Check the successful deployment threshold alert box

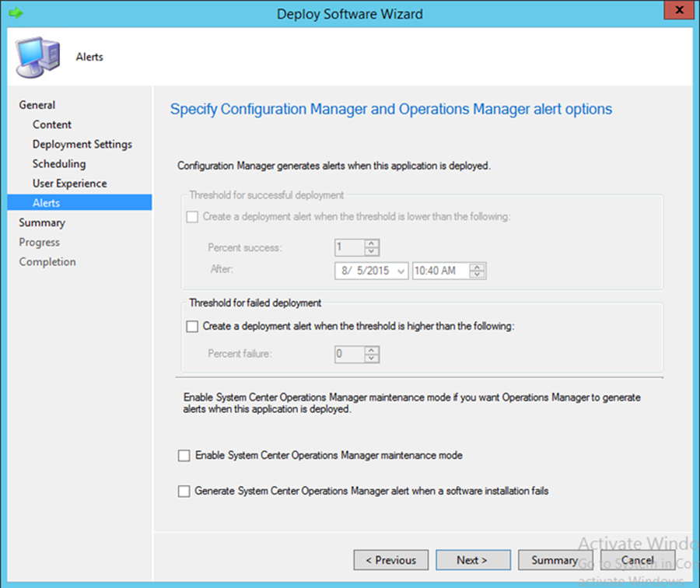tap(192, 217)
